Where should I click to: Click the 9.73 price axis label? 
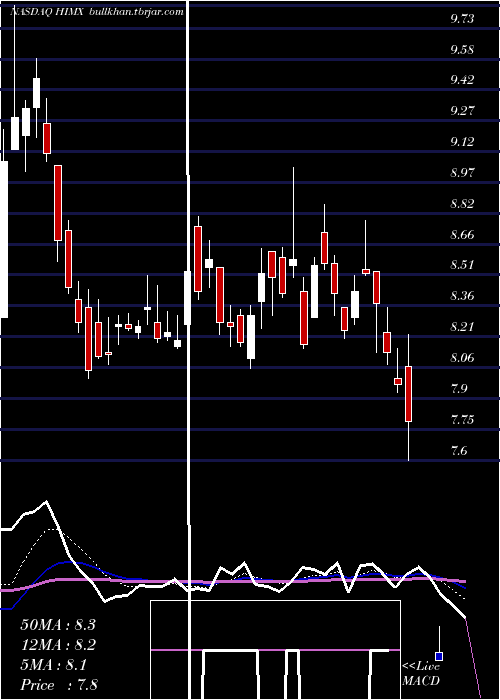tap(462, 19)
